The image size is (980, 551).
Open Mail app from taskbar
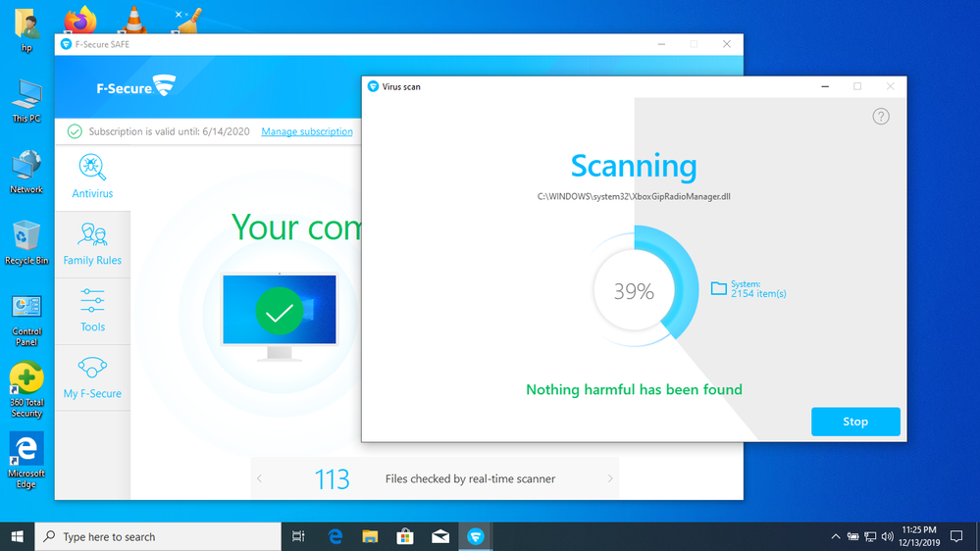(440, 536)
